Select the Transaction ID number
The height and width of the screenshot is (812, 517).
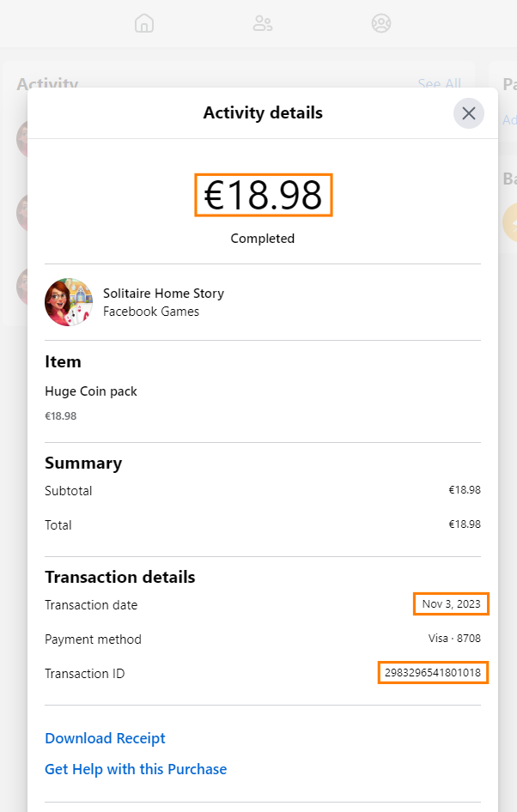pyautogui.click(x=433, y=673)
